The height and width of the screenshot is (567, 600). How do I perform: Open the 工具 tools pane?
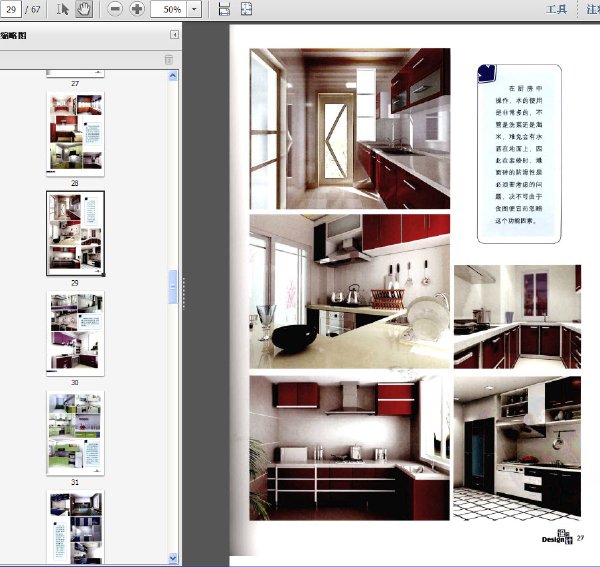(x=556, y=10)
